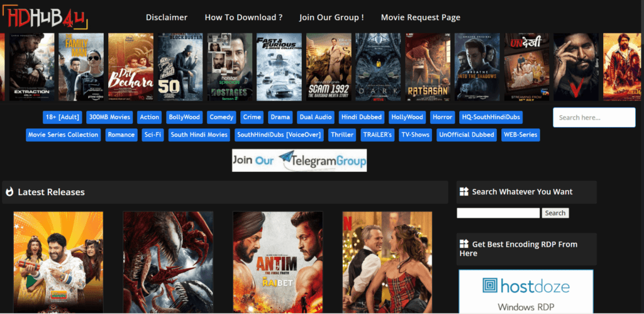The height and width of the screenshot is (314, 644).
Task: Select the Sci-Fi category tag
Action: click(x=152, y=135)
